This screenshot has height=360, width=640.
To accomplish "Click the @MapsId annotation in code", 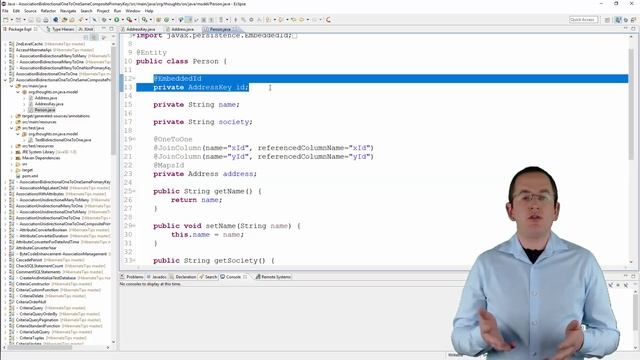I will (x=169, y=165).
